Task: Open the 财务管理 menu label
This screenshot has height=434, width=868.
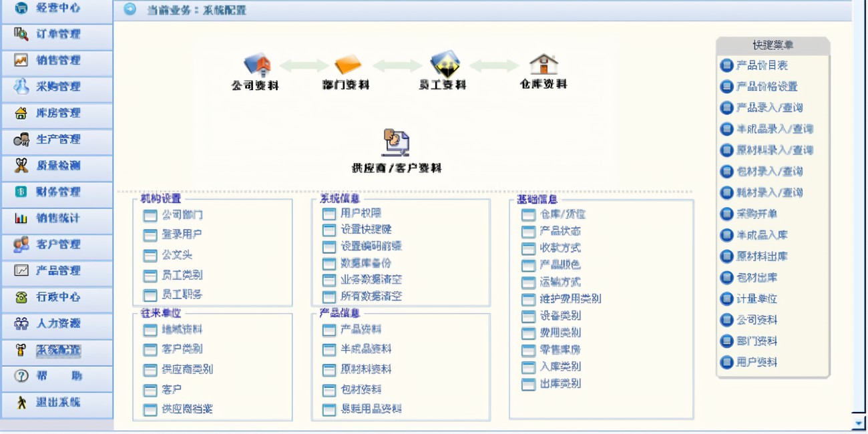Action: pyautogui.click(x=58, y=192)
